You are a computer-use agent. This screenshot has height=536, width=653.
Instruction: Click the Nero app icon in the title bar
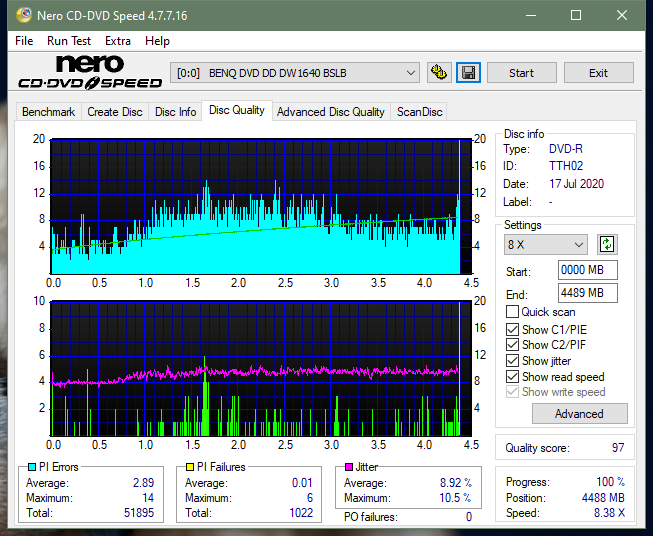(24, 15)
